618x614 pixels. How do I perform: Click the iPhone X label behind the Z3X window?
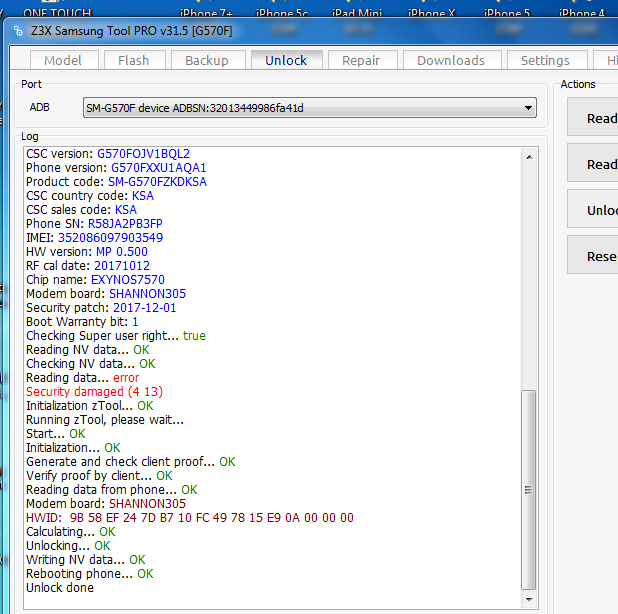click(432, 13)
